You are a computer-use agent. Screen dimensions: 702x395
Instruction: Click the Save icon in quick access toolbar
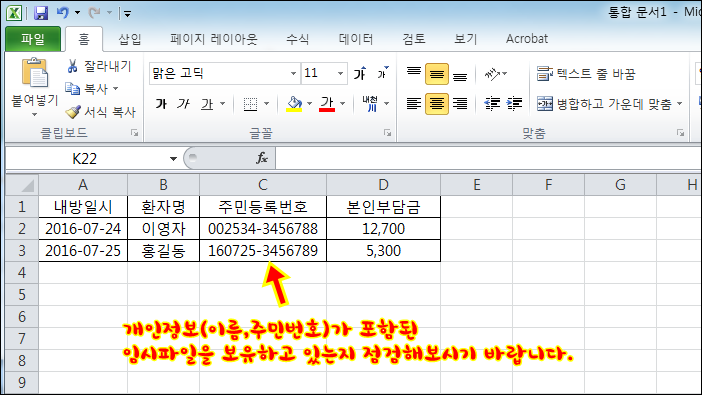pos(41,13)
